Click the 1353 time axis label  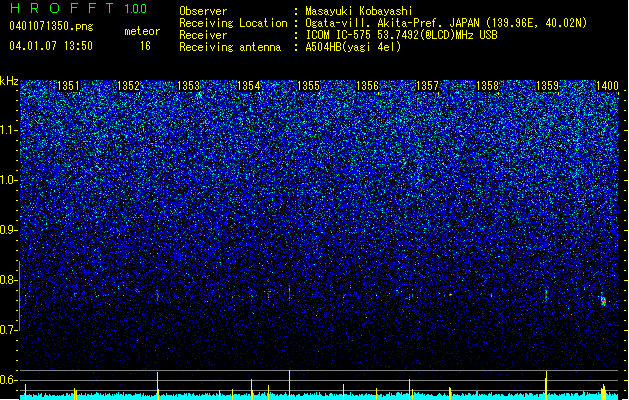[189, 86]
